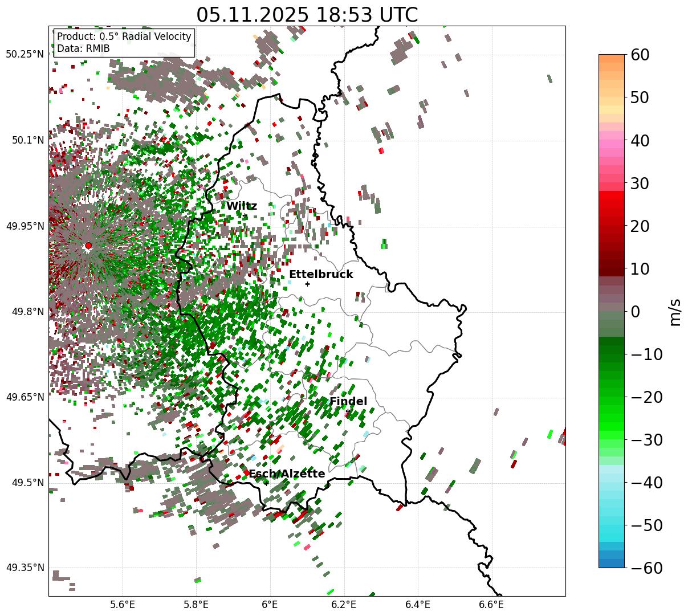Click the 49.5°N latitude tick label
This screenshot has width=688, height=616.
coord(27,483)
